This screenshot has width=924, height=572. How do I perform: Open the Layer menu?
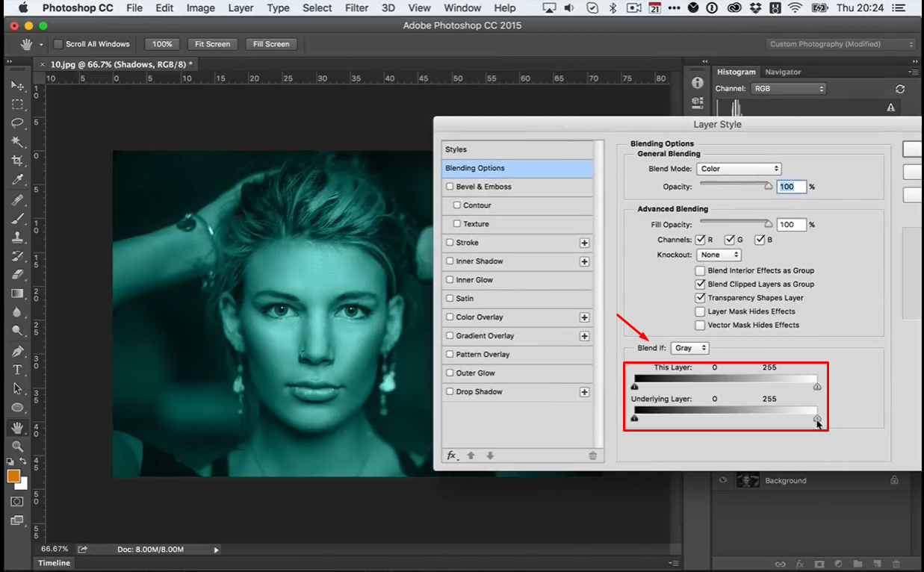click(241, 8)
